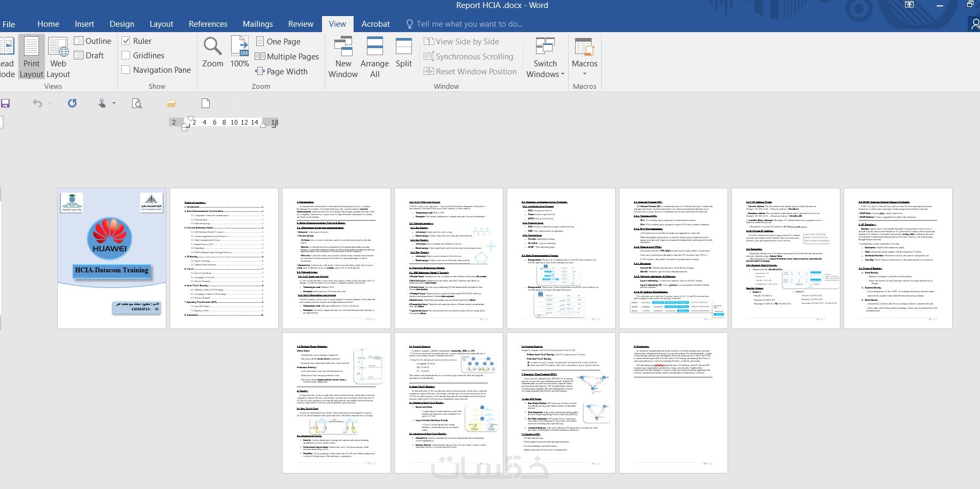Choose Multiple Pages zoom
This screenshot has width=980, height=489.
287,56
